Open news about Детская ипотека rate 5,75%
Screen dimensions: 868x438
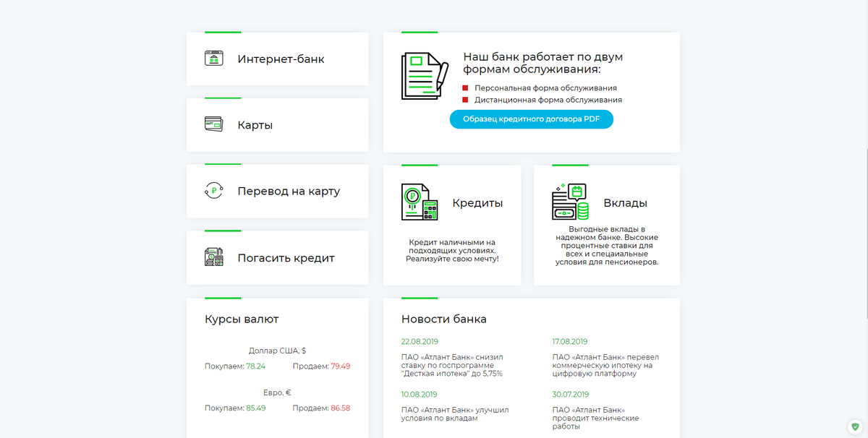click(452, 365)
